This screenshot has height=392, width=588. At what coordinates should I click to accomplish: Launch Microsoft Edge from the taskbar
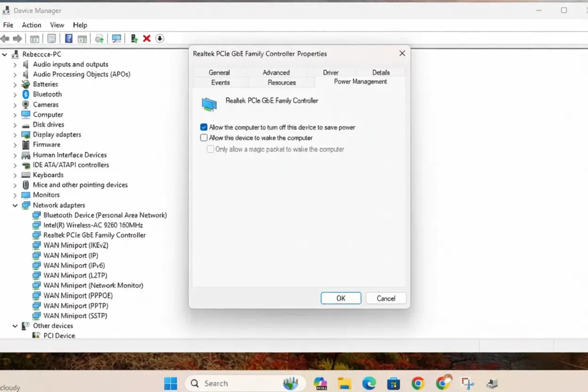[x=369, y=384]
